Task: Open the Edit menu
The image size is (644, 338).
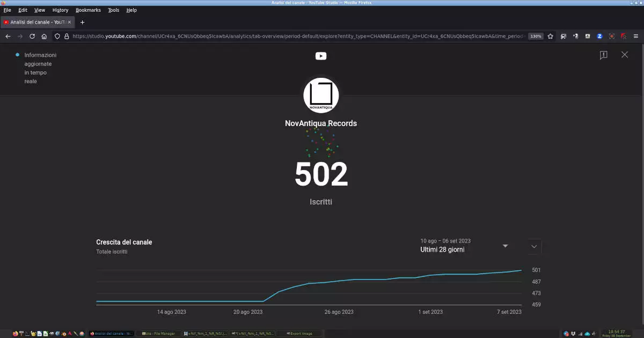Action: coord(23,10)
